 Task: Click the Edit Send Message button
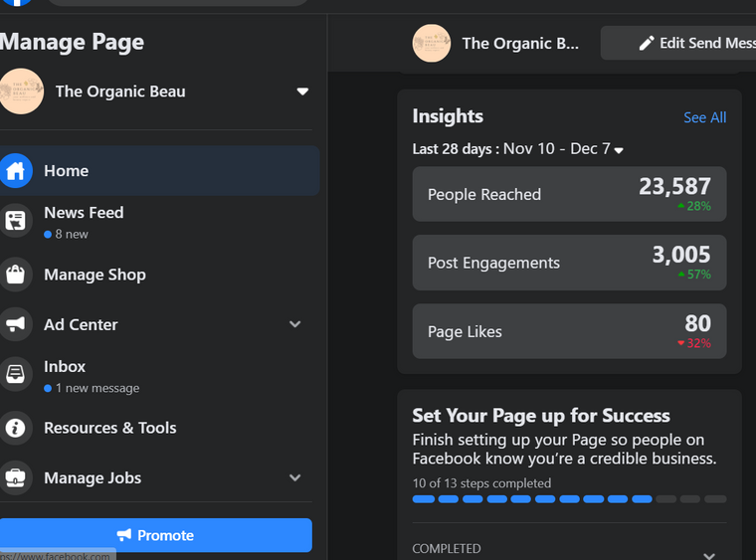(x=677, y=43)
